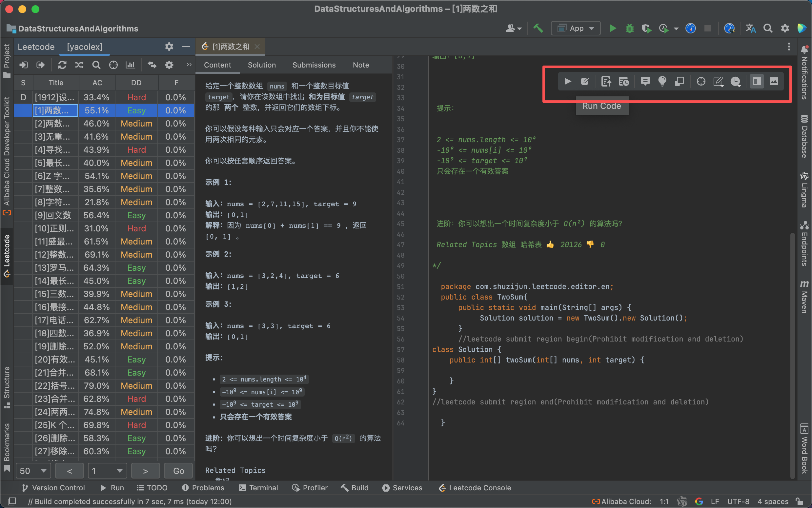Open the progress bar-chart icon
The width and height of the screenshot is (812, 508).
(x=131, y=65)
